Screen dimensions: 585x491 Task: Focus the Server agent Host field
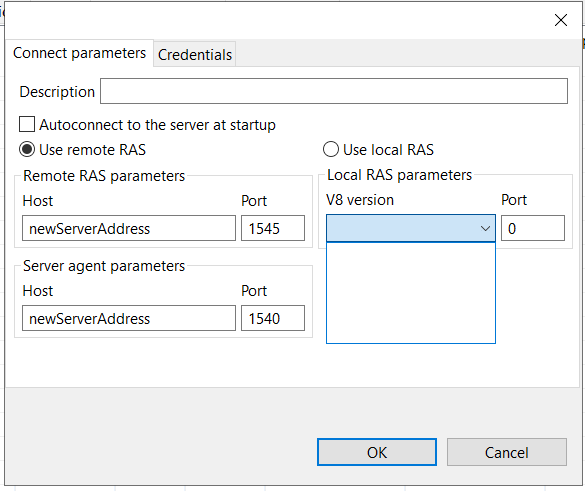[129, 318]
